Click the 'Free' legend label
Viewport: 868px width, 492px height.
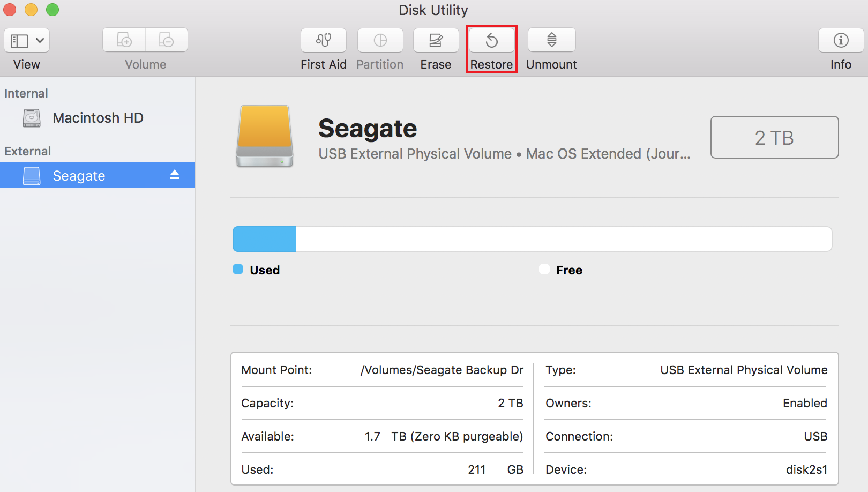(x=569, y=270)
